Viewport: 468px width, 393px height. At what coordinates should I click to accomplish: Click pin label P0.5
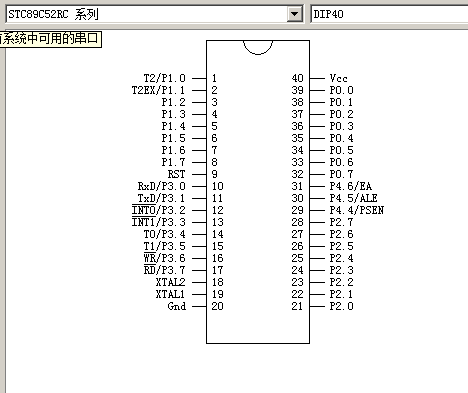click(341, 150)
